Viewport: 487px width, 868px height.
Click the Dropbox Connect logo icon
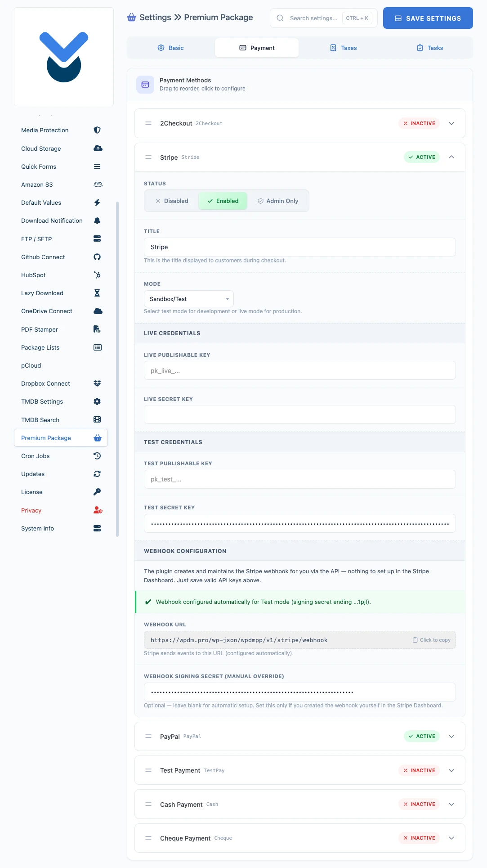click(97, 383)
